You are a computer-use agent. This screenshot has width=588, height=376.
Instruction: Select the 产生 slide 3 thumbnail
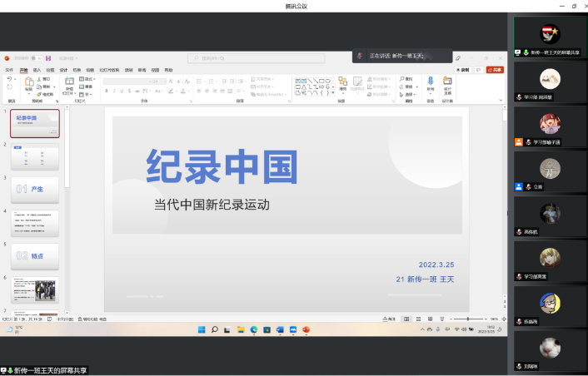[x=35, y=189]
